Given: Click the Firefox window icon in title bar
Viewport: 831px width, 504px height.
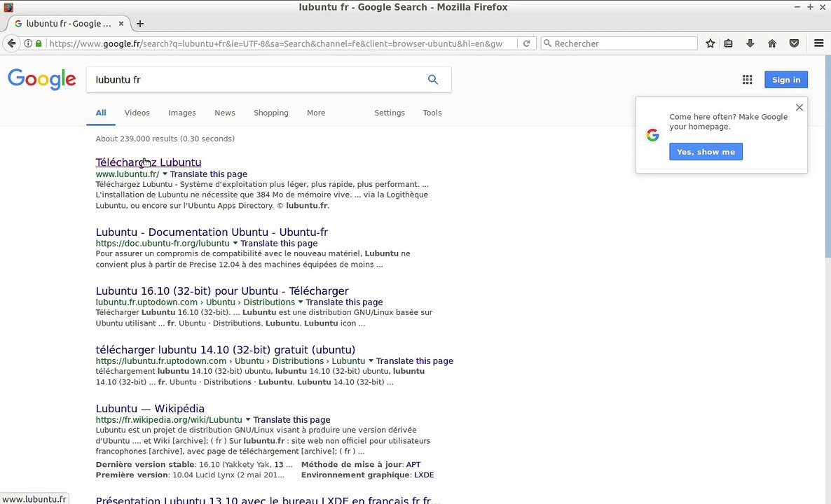Looking at the screenshot, I should click(x=8, y=7).
